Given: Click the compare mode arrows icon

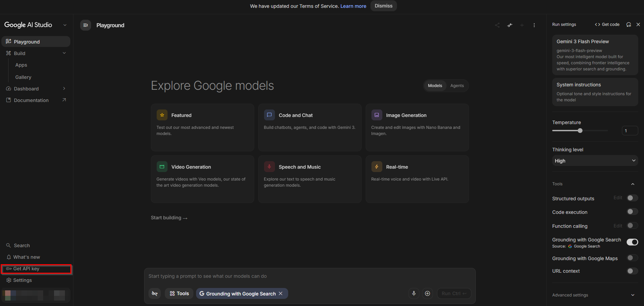Looking at the screenshot, I should (510, 25).
